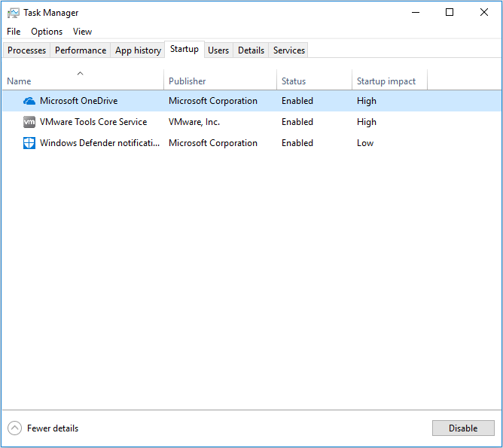
Task: Switch to the Performance tab
Action: (81, 50)
